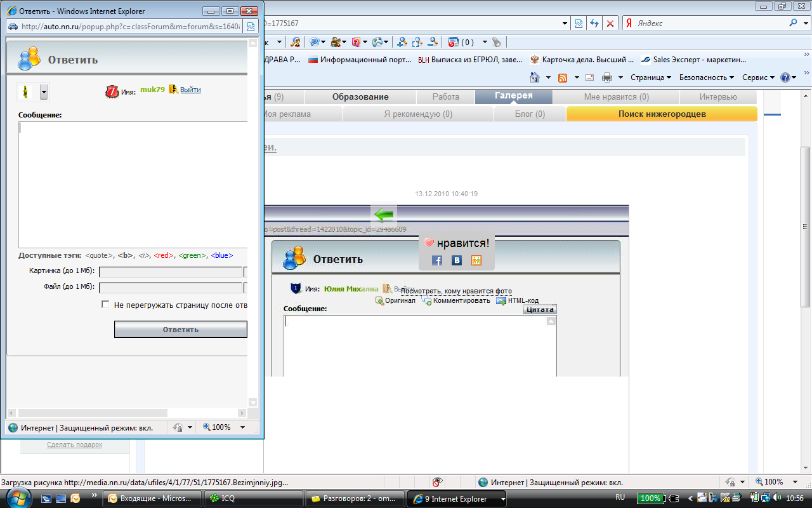Image resolution: width=812 pixels, height=508 pixels.
Task: Click the Show desktop quick launch icon
Action: tap(61, 498)
